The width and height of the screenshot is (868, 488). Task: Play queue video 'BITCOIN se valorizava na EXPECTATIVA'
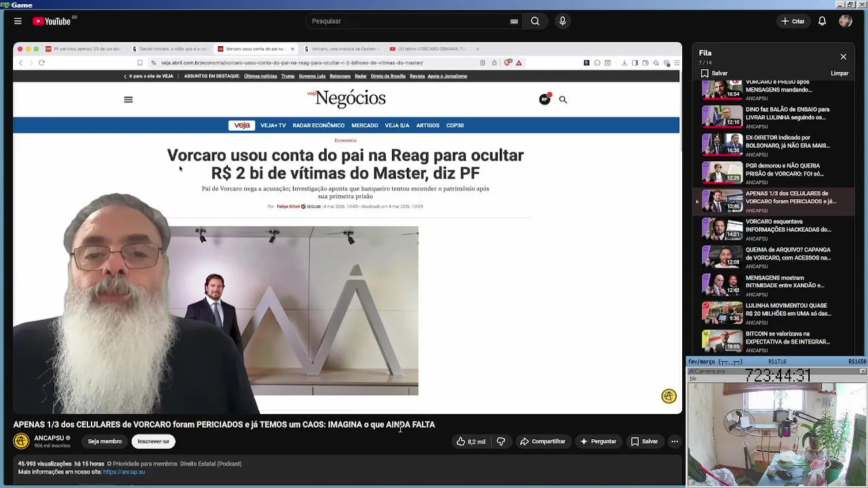point(772,341)
